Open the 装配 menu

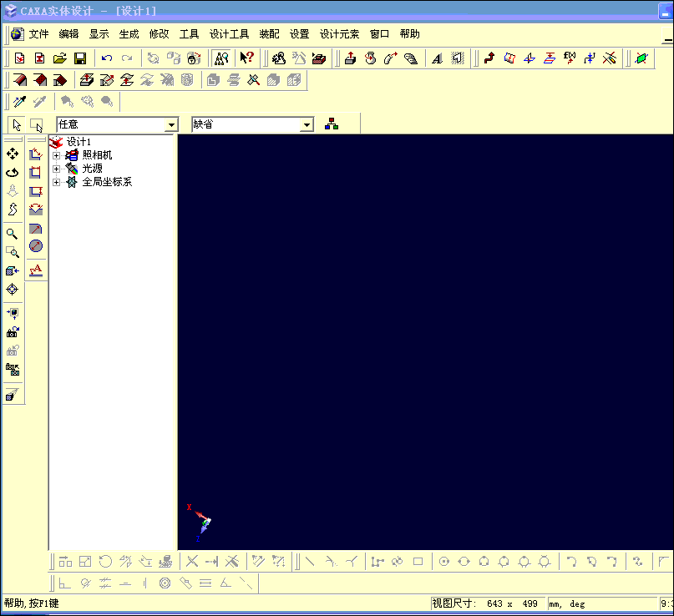pyautogui.click(x=270, y=34)
